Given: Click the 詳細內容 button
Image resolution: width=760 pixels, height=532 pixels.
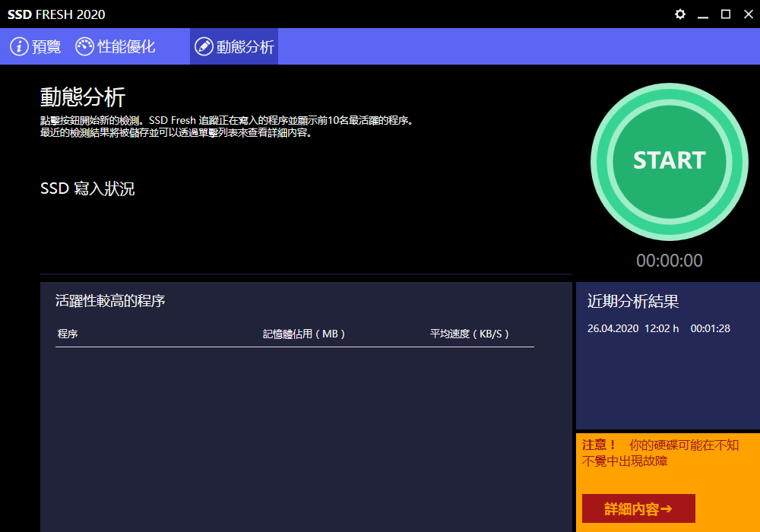Looking at the screenshot, I should point(638,508).
